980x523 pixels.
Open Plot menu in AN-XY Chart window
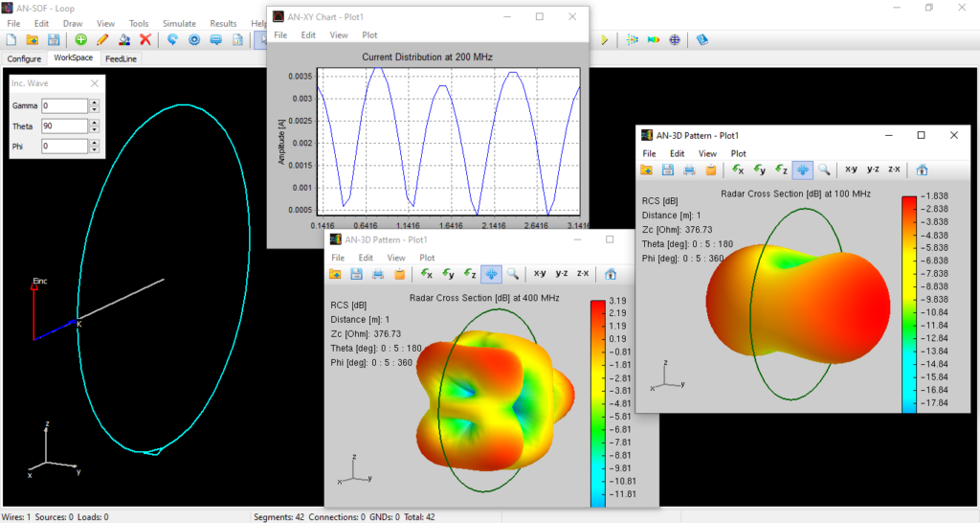(369, 35)
